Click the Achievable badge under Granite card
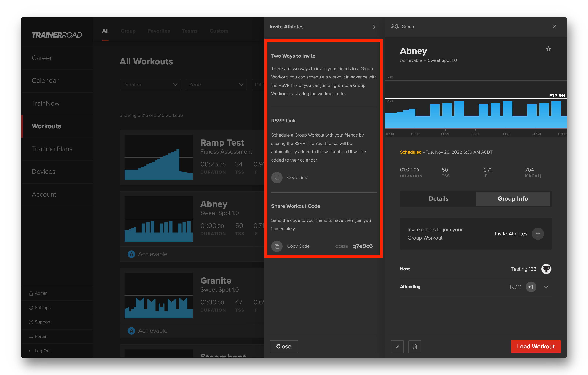The width and height of the screenshot is (588, 375). (x=148, y=331)
